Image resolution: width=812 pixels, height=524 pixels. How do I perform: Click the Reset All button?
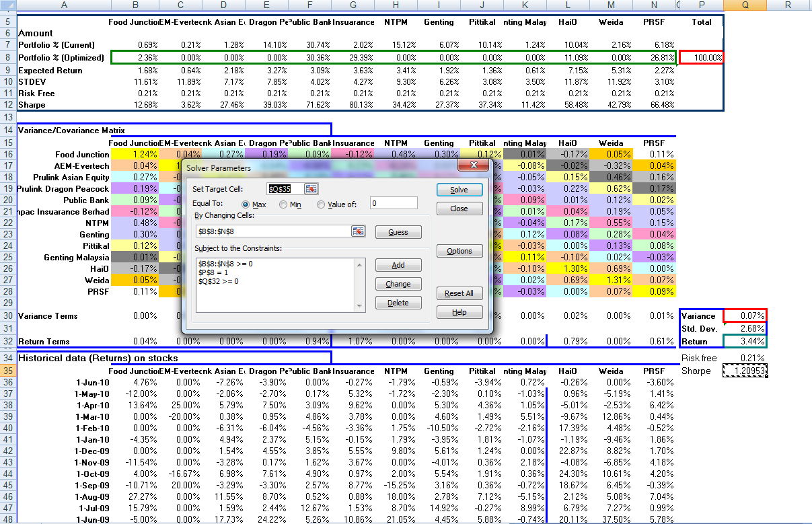click(459, 293)
